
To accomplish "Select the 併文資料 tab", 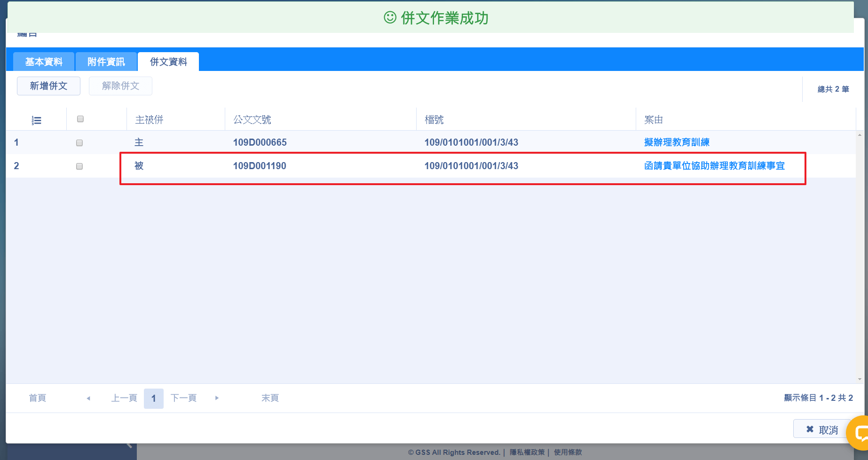I will coord(168,62).
